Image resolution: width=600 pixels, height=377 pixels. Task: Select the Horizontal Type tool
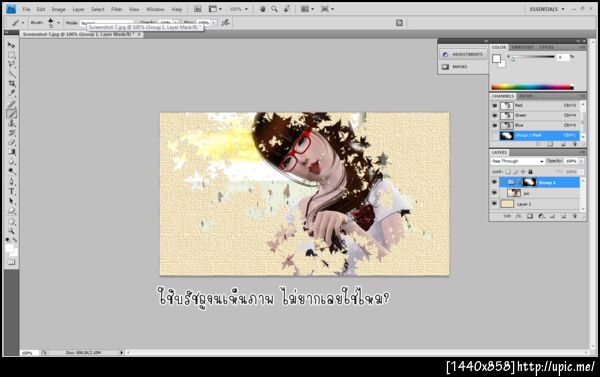coord(11,191)
